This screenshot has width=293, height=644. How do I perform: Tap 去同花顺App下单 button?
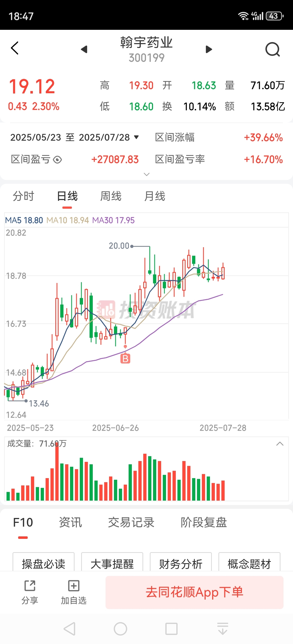coord(195,592)
